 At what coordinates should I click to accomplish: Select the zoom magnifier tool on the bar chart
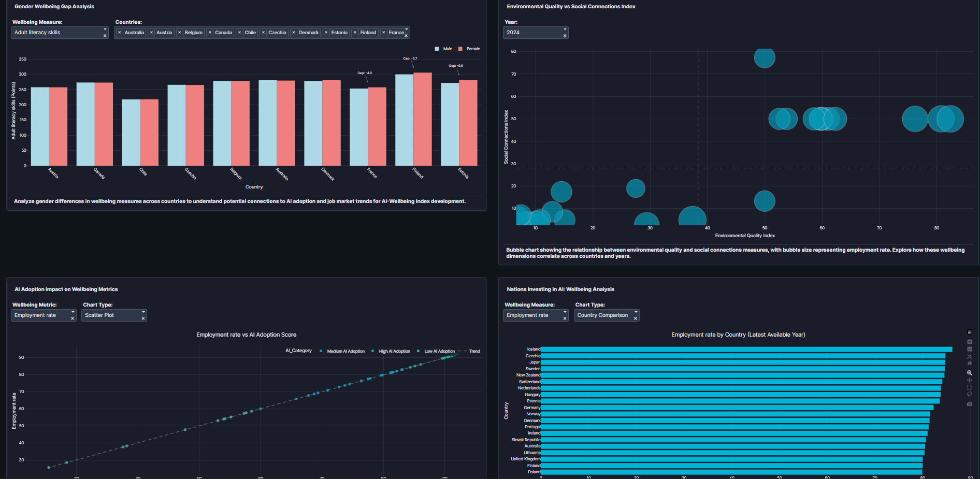(x=969, y=372)
